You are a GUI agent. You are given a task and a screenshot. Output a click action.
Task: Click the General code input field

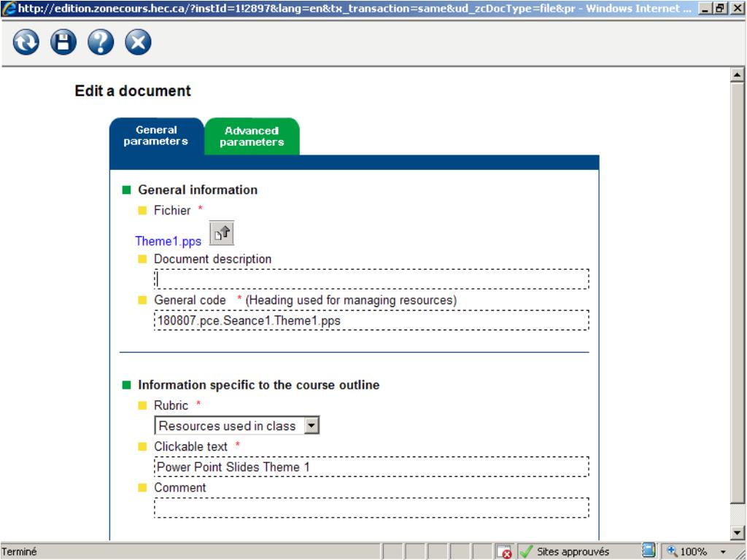[371, 320]
